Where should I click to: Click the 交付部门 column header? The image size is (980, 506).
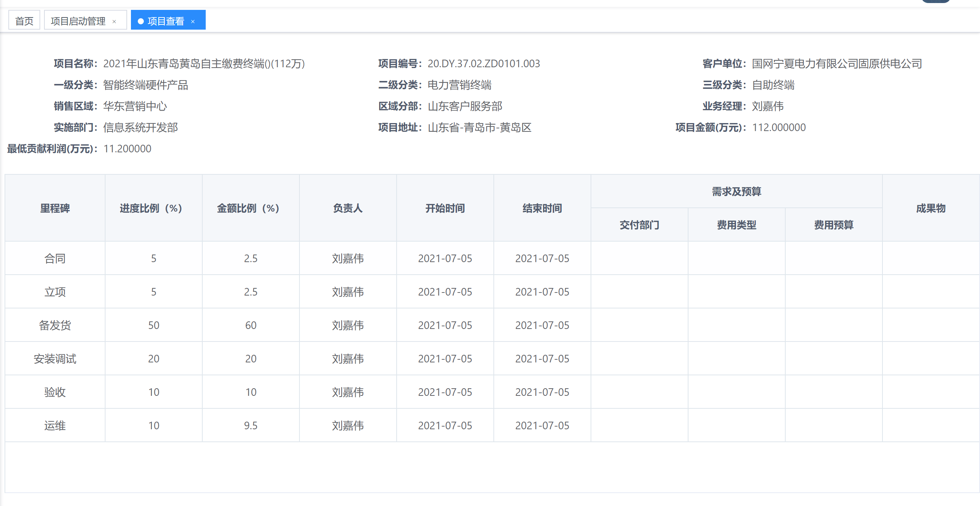click(x=639, y=225)
